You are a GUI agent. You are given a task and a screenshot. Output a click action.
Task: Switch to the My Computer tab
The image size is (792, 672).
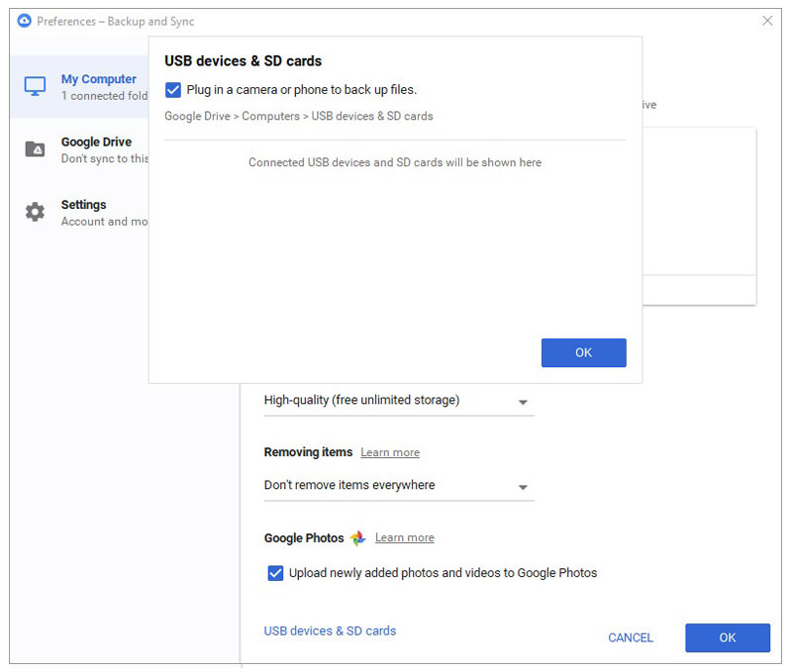(80, 87)
